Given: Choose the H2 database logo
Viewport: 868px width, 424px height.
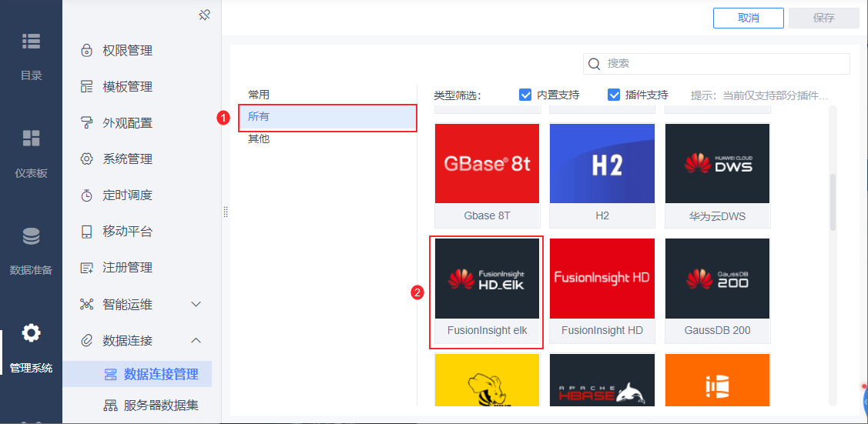Looking at the screenshot, I should pos(602,164).
